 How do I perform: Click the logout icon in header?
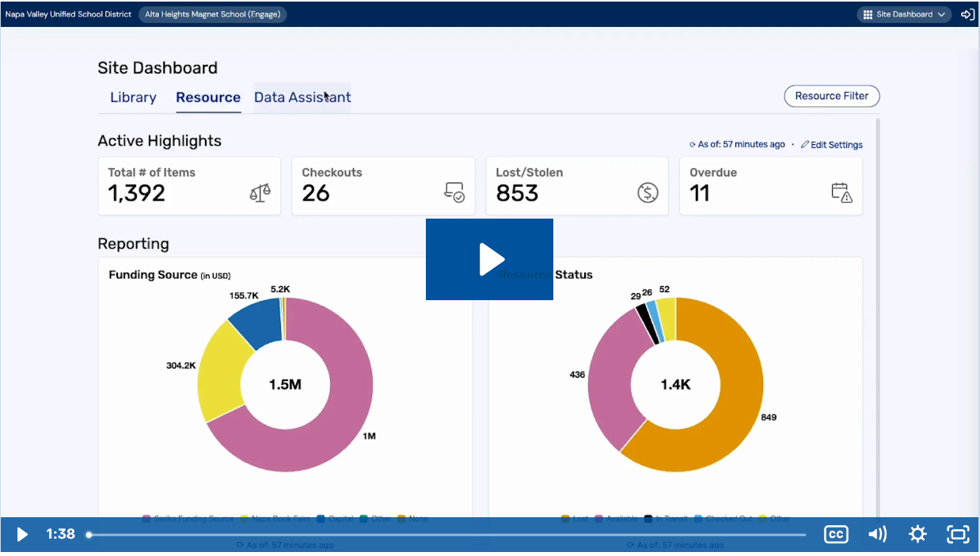coord(967,14)
